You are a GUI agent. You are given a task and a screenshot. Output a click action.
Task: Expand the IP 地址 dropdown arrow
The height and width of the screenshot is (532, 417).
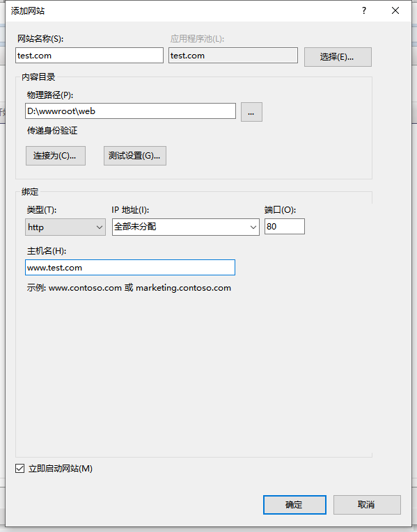[x=253, y=227]
